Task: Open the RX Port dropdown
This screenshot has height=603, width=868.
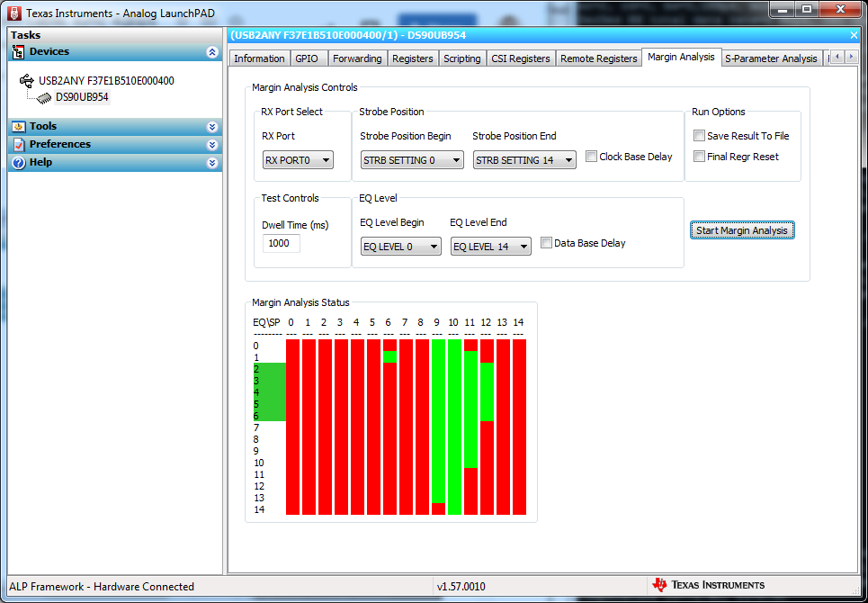Action: point(298,160)
